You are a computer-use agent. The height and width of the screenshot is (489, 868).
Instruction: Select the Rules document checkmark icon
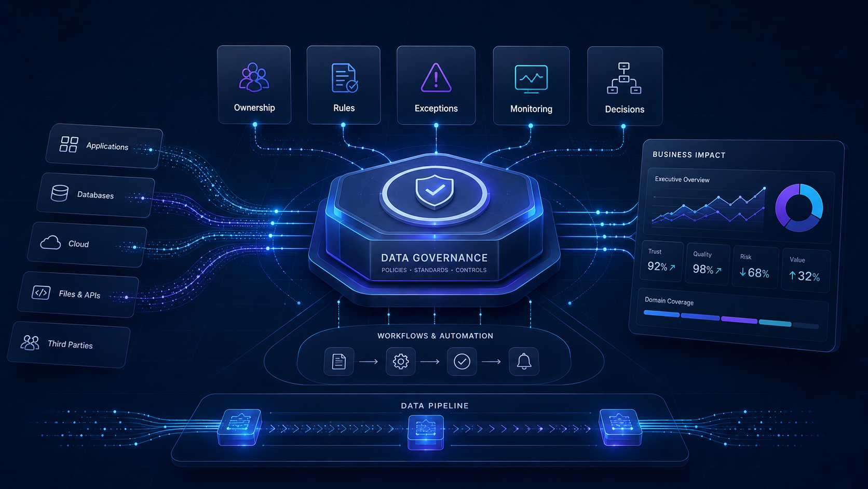pos(344,78)
